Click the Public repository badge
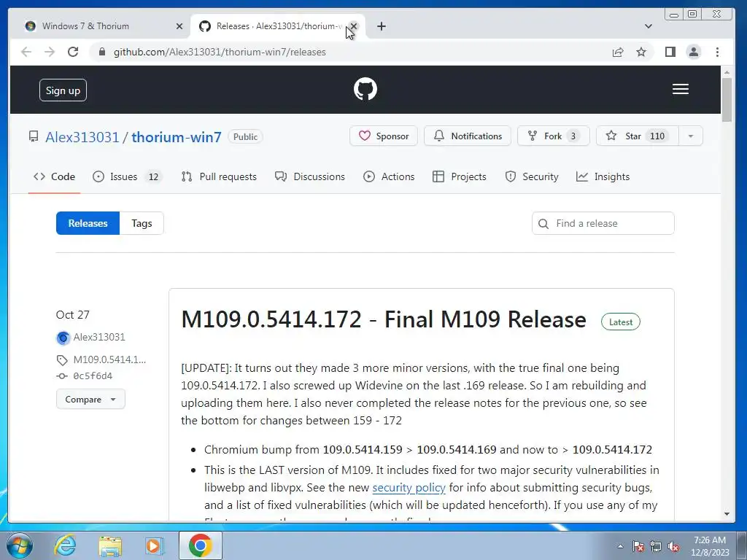 pyautogui.click(x=245, y=136)
